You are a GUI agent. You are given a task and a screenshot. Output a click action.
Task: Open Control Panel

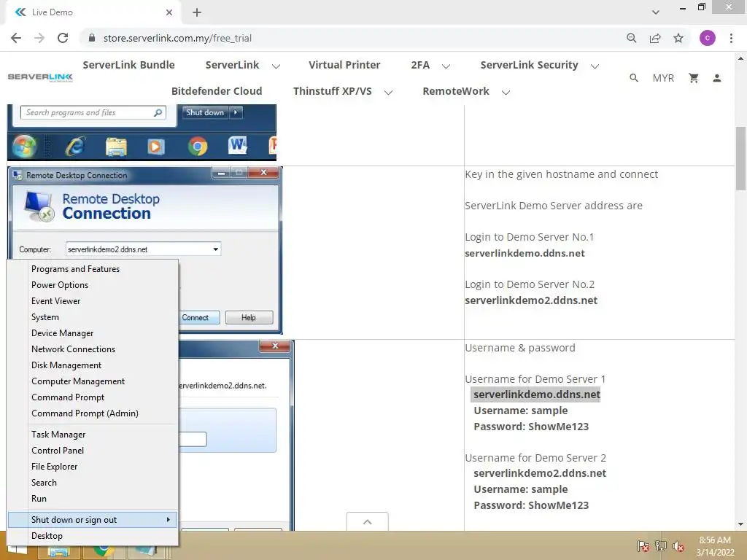coord(93,451)
